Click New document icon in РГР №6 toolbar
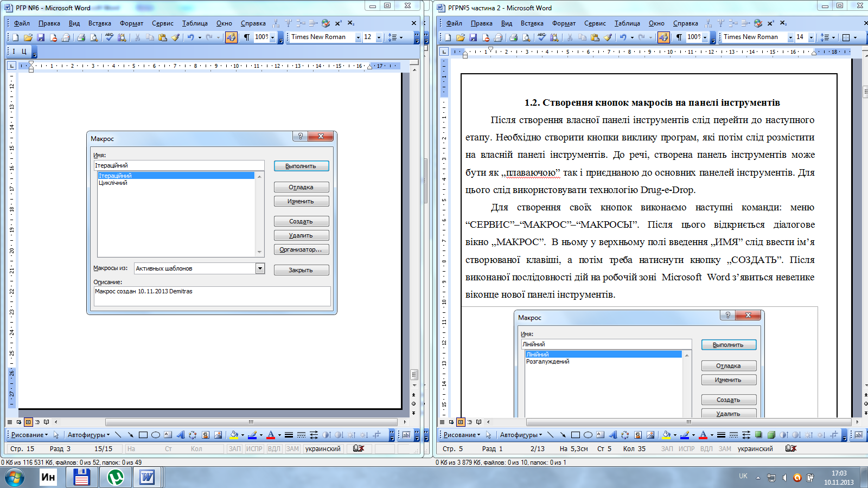The image size is (868, 488). (15, 37)
